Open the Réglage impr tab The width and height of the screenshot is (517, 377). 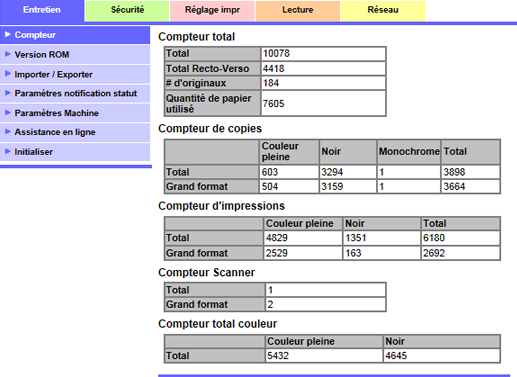click(x=212, y=11)
